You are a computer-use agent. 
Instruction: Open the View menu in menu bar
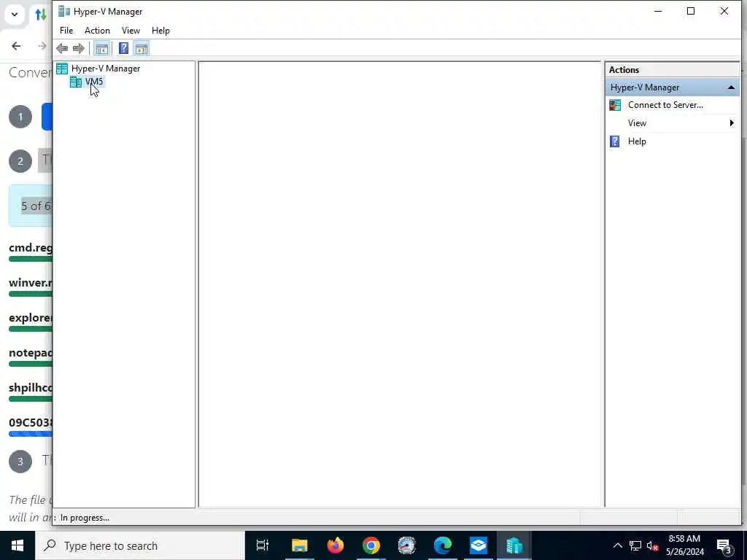(x=131, y=31)
